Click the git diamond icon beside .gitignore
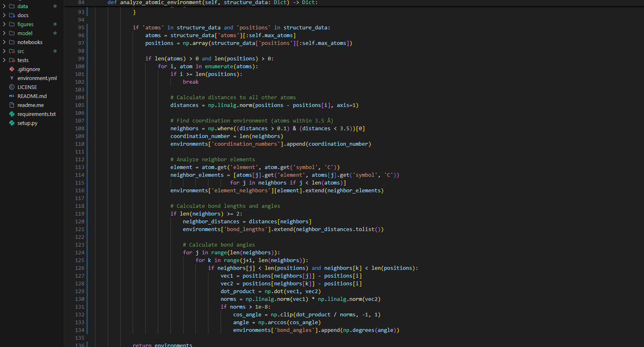 pyautogui.click(x=12, y=69)
